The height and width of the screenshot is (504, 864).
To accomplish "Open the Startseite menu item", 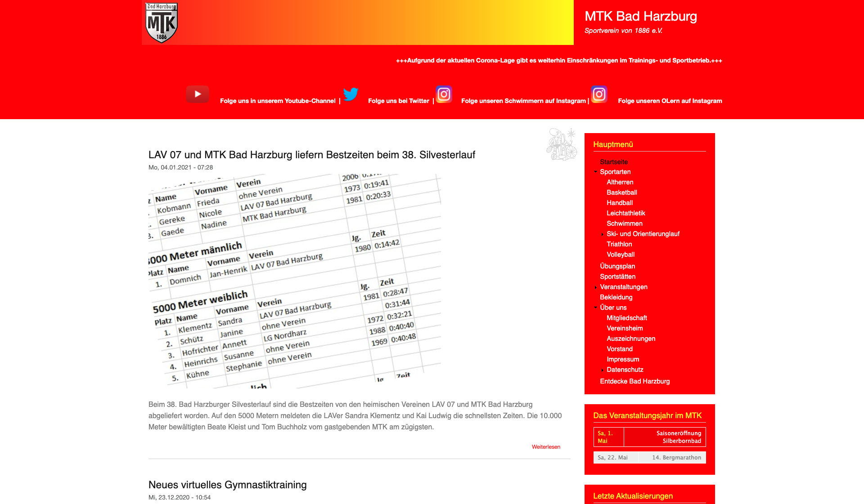I will coord(614,162).
